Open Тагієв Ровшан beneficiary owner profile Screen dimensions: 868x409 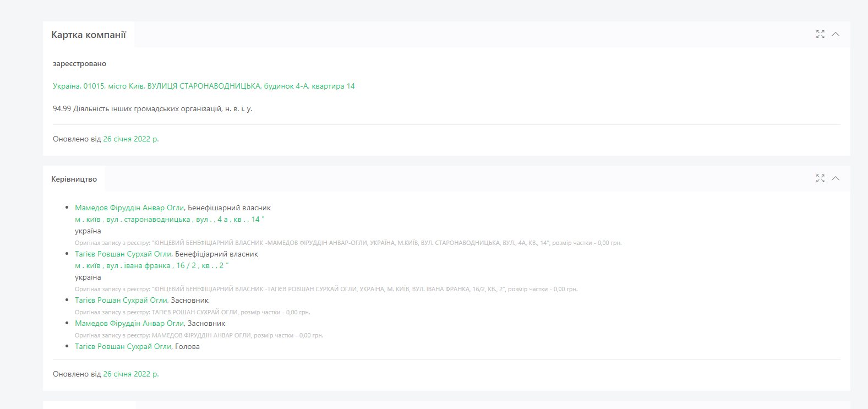click(x=123, y=254)
